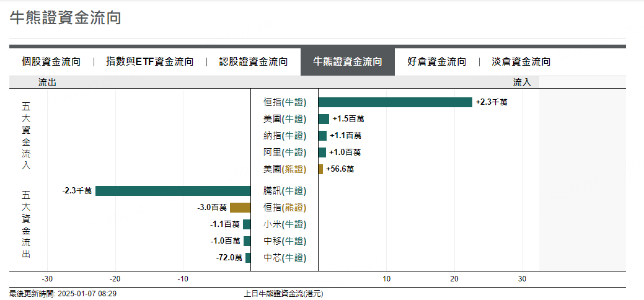Select the active 牛熊證資金流向 tab
Viewport: 644px width, 300px height.
pos(348,62)
